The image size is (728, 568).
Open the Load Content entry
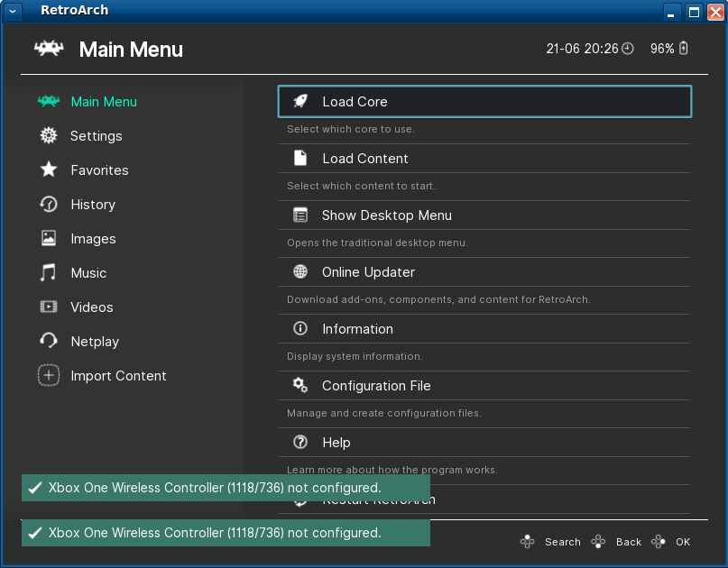point(484,159)
